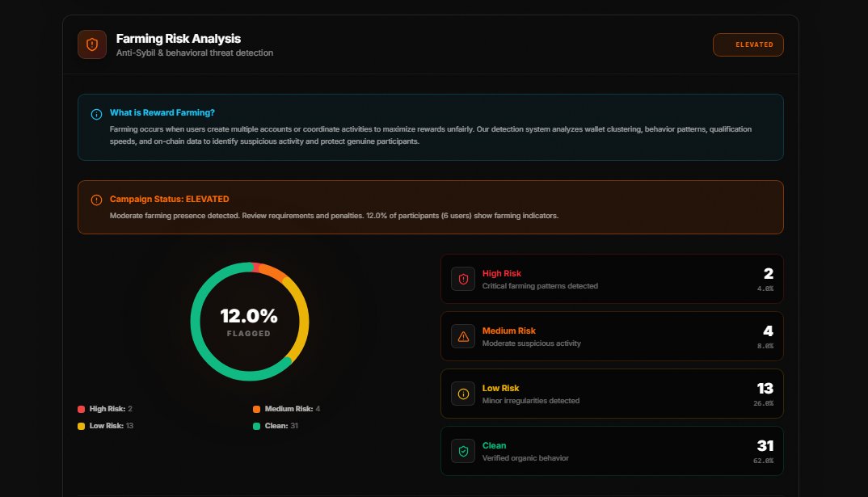Click the green Clean legend swatch
Image resolution: width=868 pixels, height=497 pixels.
(x=256, y=426)
